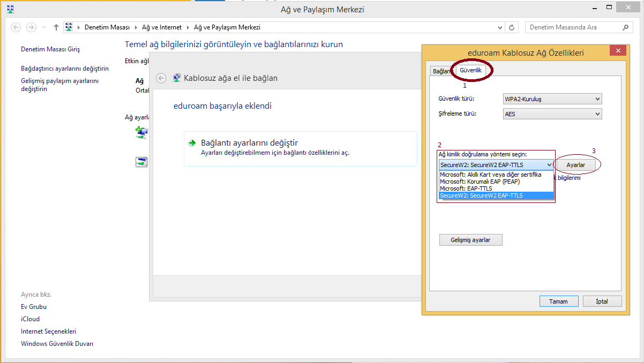
Task: Click the address bar refresh icon
Action: pyautogui.click(x=512, y=27)
